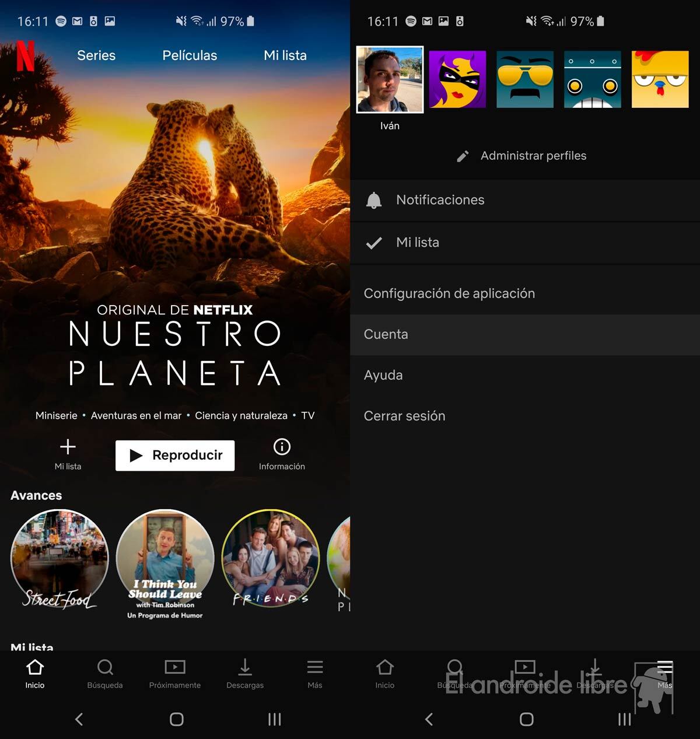
Task: Tap the pencil icon for Administrar perfiles
Action: coord(463,156)
